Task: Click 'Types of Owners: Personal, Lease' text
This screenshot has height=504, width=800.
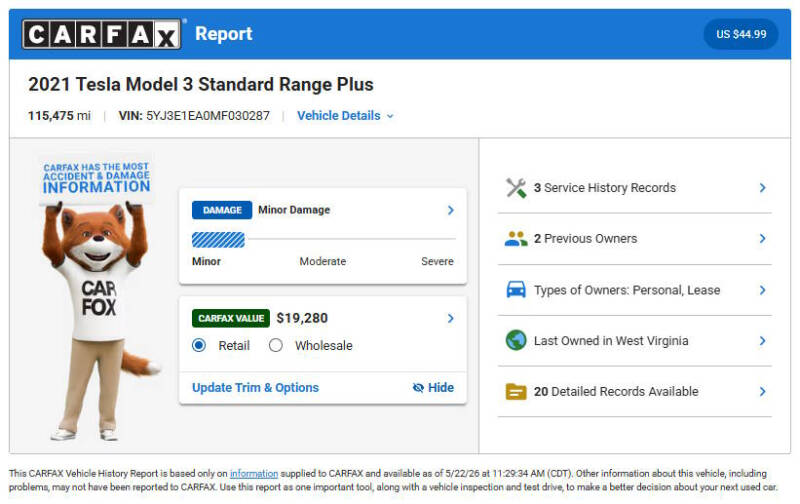Action: coord(627,290)
